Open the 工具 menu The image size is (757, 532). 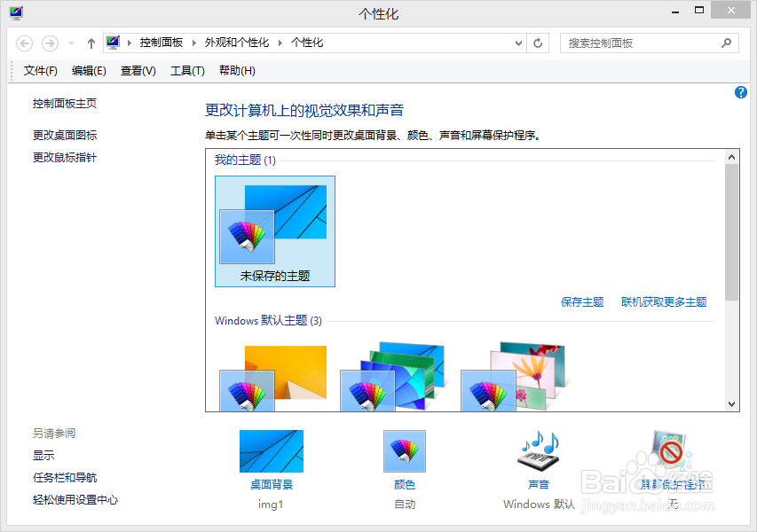pyautogui.click(x=187, y=70)
